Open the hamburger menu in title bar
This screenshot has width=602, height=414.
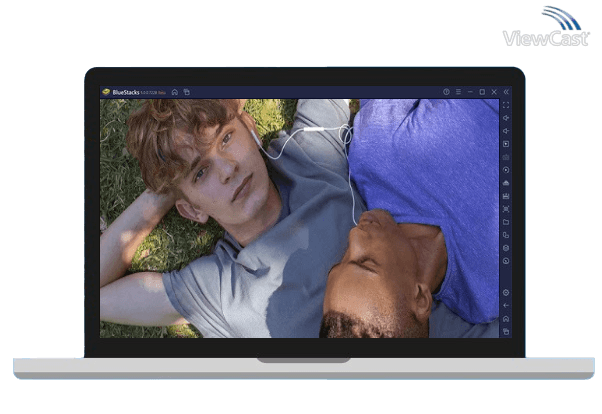click(x=458, y=92)
